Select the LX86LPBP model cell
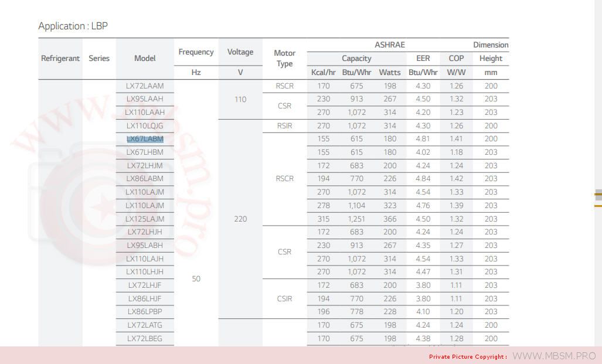The width and height of the screenshot is (602, 364). coord(145,312)
